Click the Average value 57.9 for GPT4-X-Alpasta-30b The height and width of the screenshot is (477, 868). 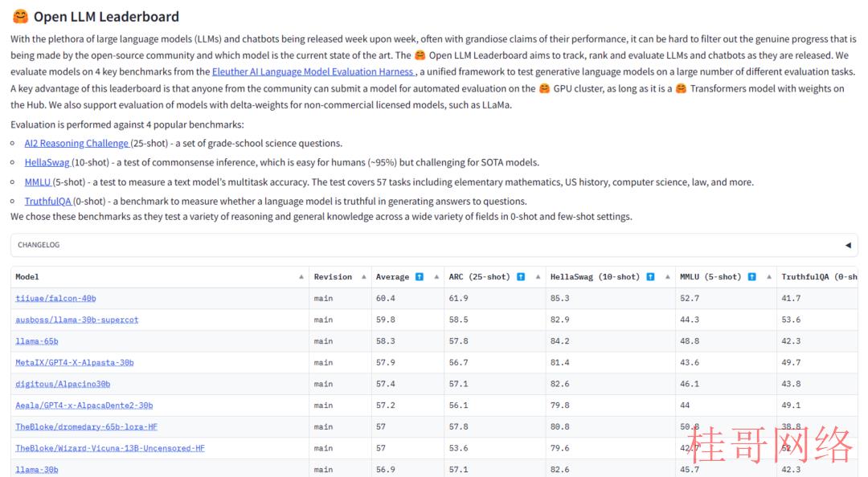[x=385, y=362]
